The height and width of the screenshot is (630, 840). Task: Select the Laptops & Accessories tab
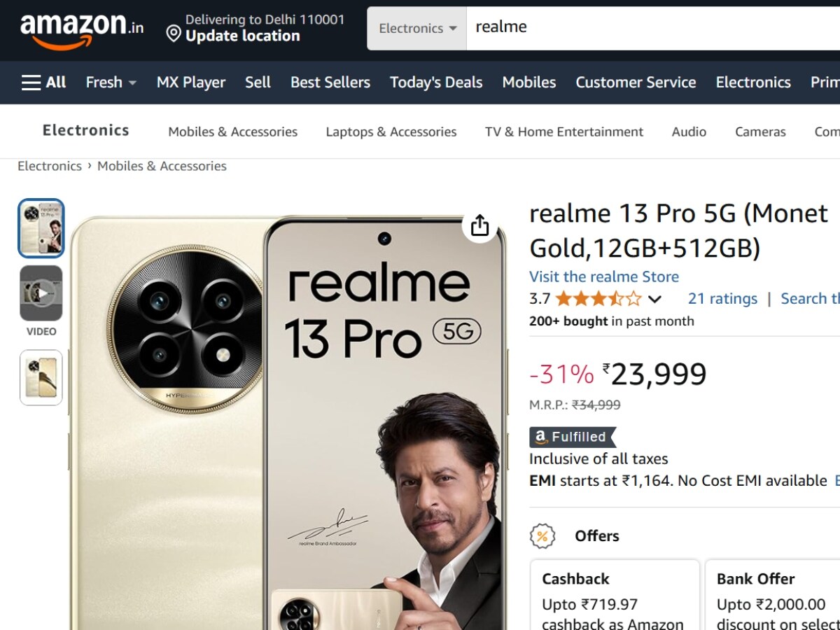[391, 132]
